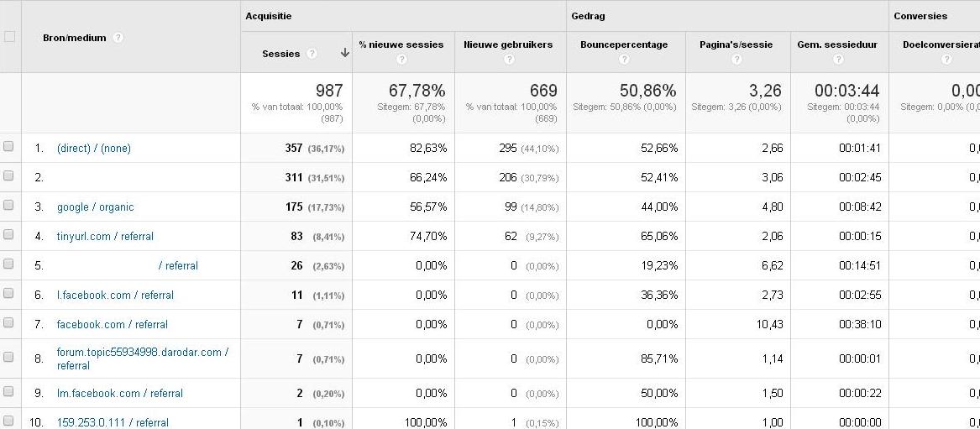Open help icon under Doelconversieratio column

(x=946, y=60)
